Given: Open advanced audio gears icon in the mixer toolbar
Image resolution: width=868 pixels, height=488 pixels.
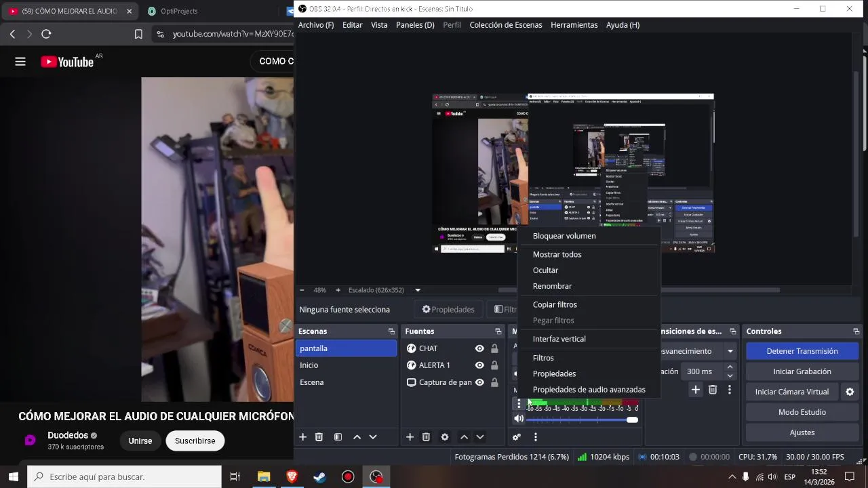Looking at the screenshot, I should click(x=517, y=437).
